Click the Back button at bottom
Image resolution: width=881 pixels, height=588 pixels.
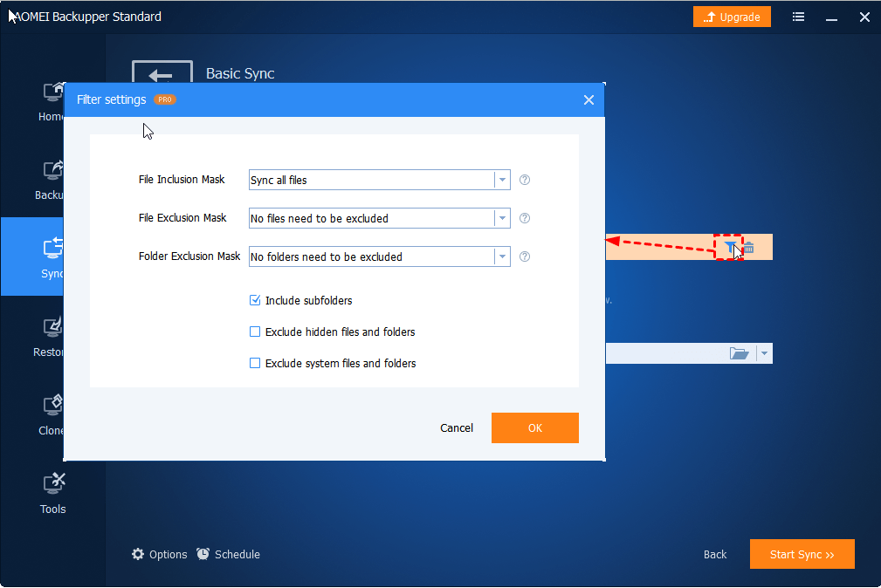pos(715,554)
